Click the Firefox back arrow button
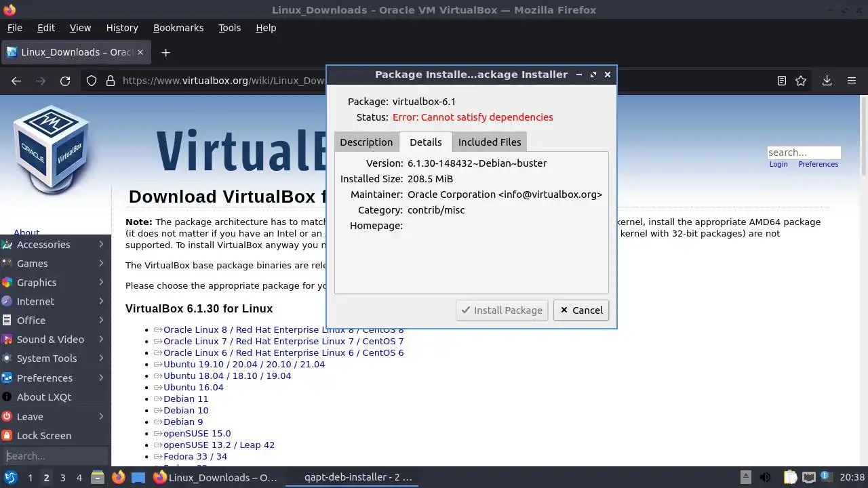The width and height of the screenshot is (868, 488). pyautogui.click(x=16, y=81)
